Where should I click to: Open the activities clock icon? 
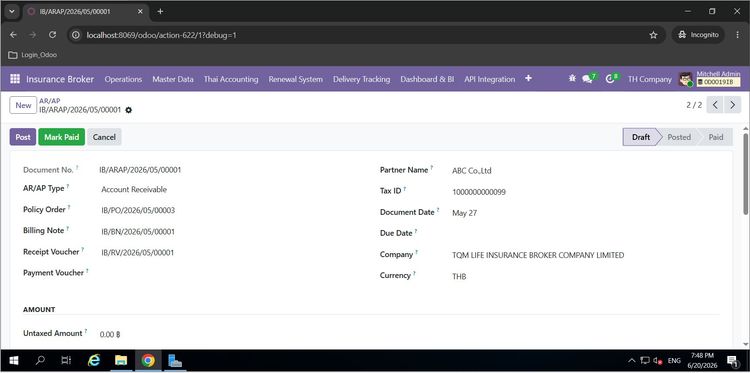pos(611,78)
